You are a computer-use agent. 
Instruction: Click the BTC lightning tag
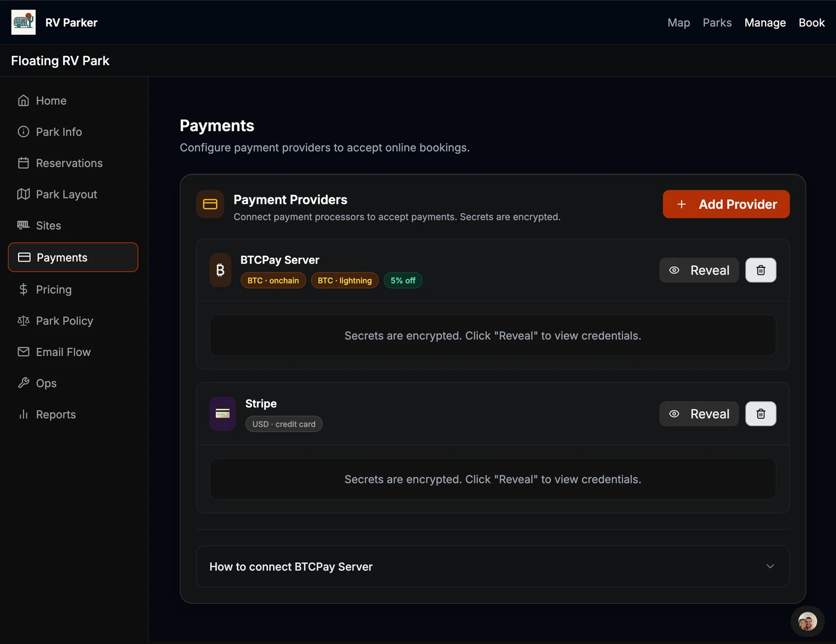344,280
